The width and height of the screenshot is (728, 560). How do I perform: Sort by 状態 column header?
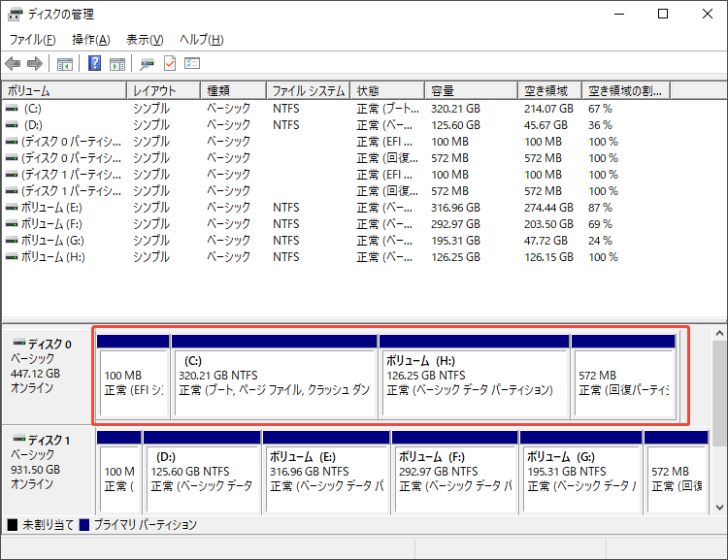click(x=387, y=90)
